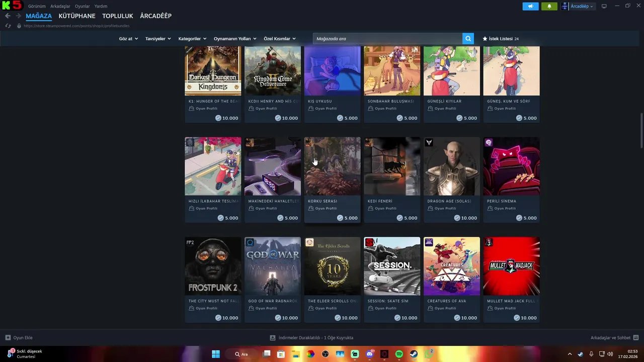Click the Oyun Ekle button
The height and width of the screenshot is (362, 644).
tap(19, 338)
